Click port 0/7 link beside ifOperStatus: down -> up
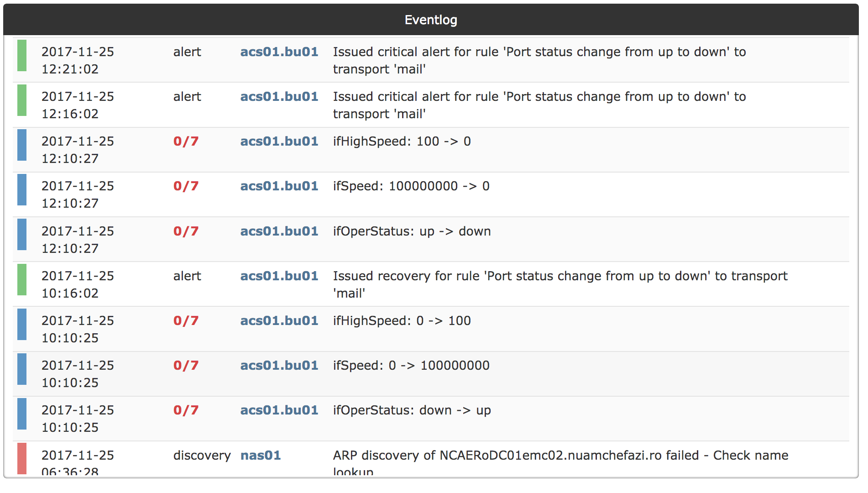The height and width of the screenshot is (493, 868). click(x=186, y=410)
